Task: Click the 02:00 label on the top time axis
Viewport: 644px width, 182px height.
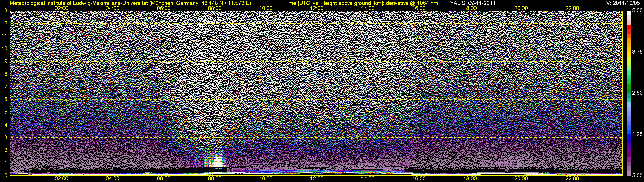Action: (61, 8)
